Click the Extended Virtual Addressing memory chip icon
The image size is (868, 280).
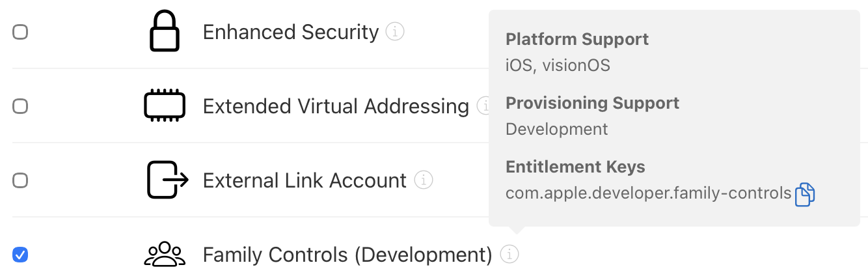pyautogui.click(x=164, y=105)
